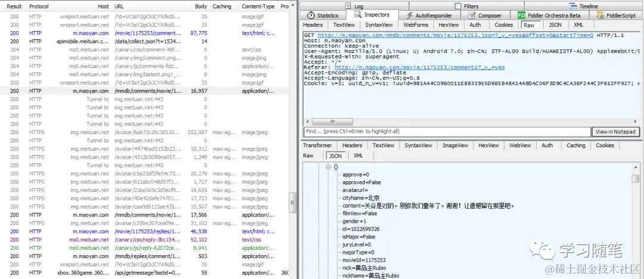Select the session with body 87,775
This screenshot has height=279, width=644.
[144, 33]
